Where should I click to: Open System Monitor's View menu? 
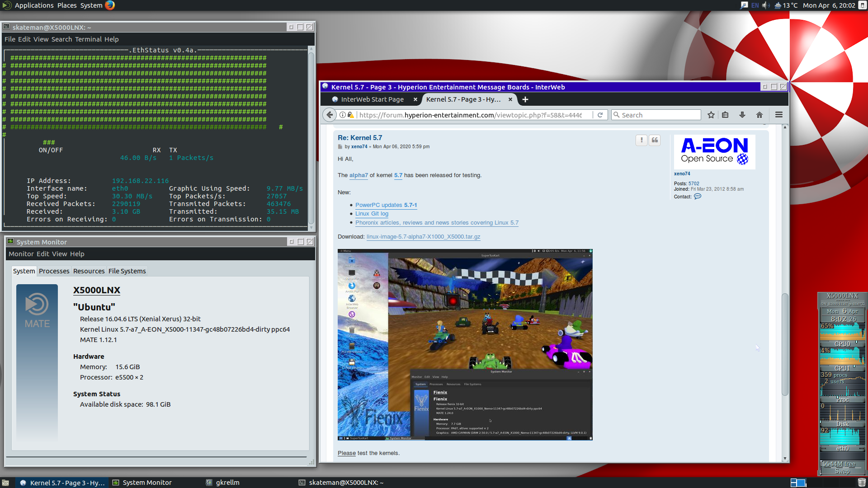pos(59,254)
